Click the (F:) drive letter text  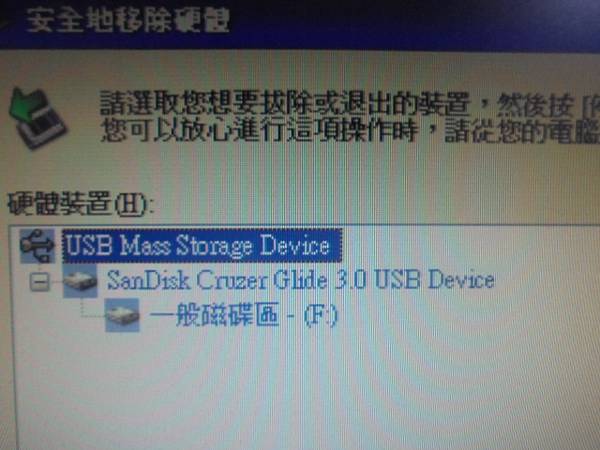click(x=321, y=315)
